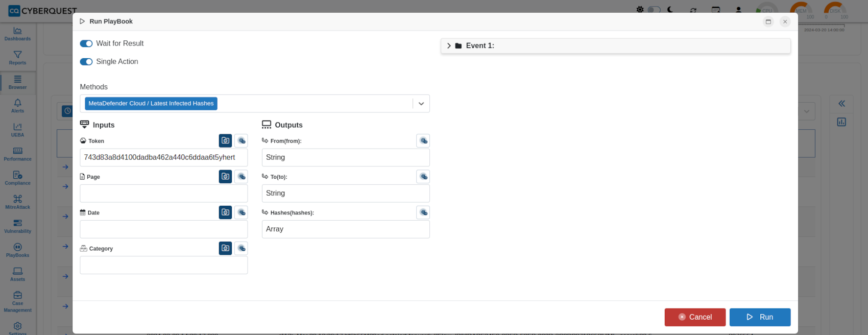This screenshot has width=868, height=335.
Task: Click the blue capture icon beside Token
Action: click(225, 140)
